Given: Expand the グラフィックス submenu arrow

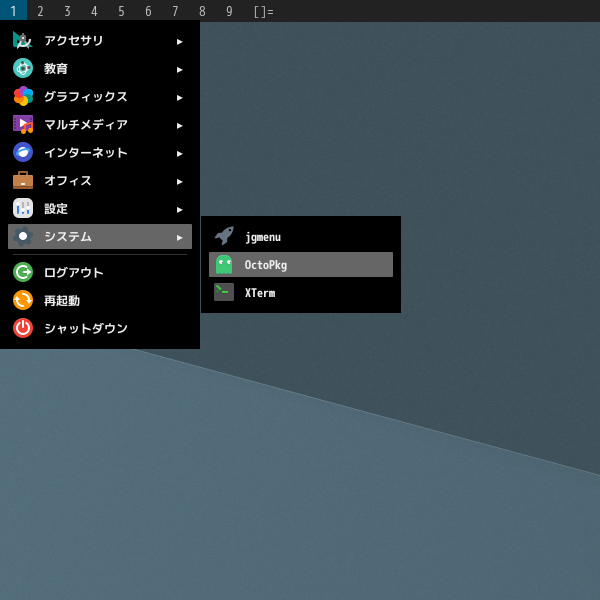Looking at the screenshot, I should point(179,98).
